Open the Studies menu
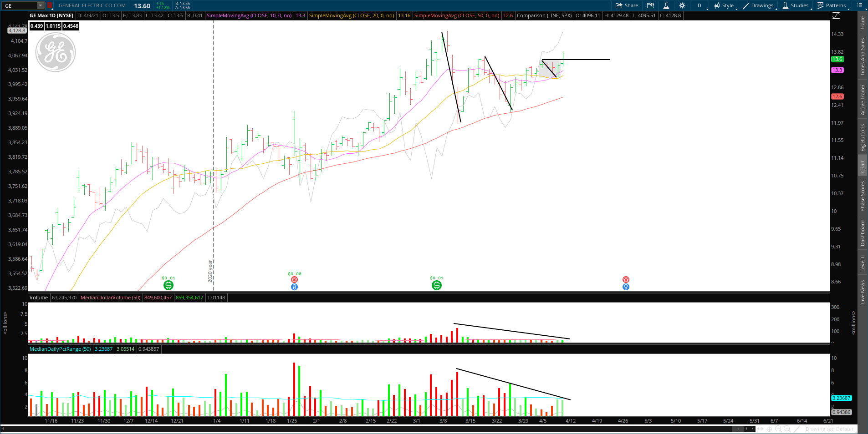The height and width of the screenshot is (434, 868). [796, 5]
